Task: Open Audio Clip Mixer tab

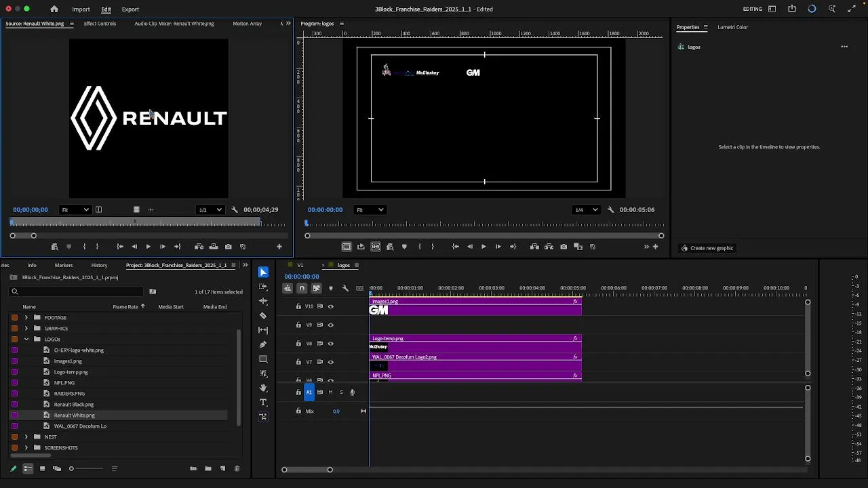Action: tap(174, 24)
